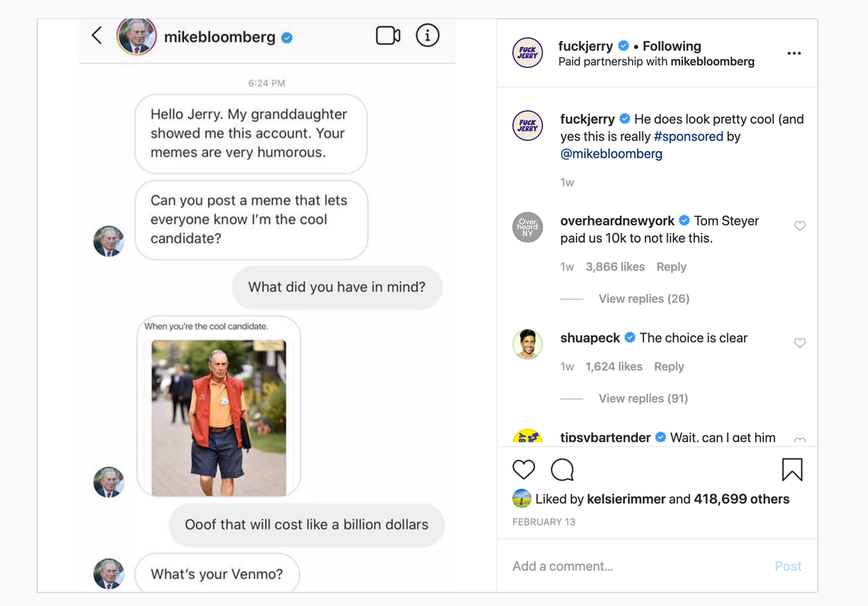Open the #sponsored hashtag
Viewport: 868px width, 606px height.
688,136
